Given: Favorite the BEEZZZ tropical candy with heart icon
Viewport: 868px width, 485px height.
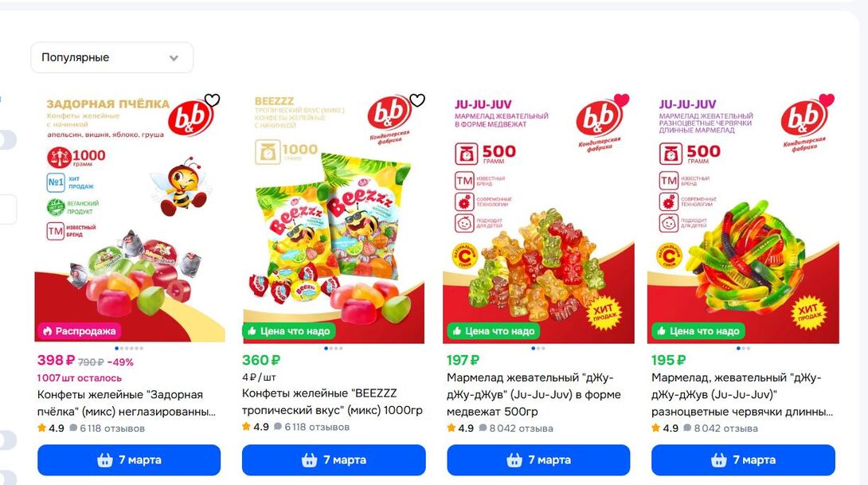Looking at the screenshot, I should pyautogui.click(x=417, y=100).
